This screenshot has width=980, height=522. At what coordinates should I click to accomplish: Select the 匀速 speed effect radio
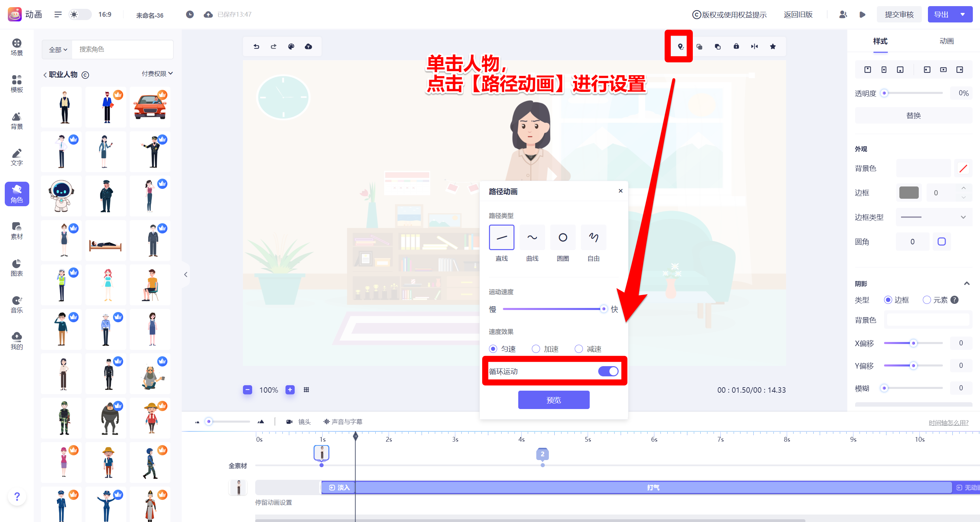coord(493,348)
